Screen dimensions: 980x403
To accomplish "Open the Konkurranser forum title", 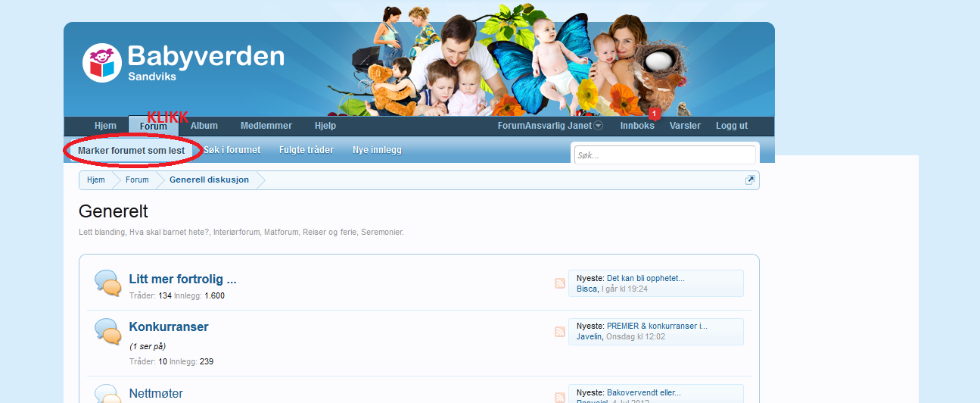I will tap(169, 327).
